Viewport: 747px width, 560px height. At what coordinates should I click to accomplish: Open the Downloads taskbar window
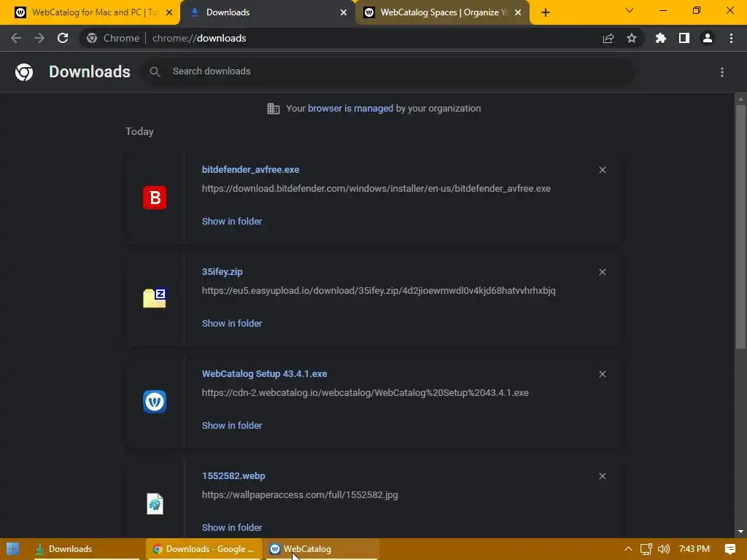(x=86, y=549)
